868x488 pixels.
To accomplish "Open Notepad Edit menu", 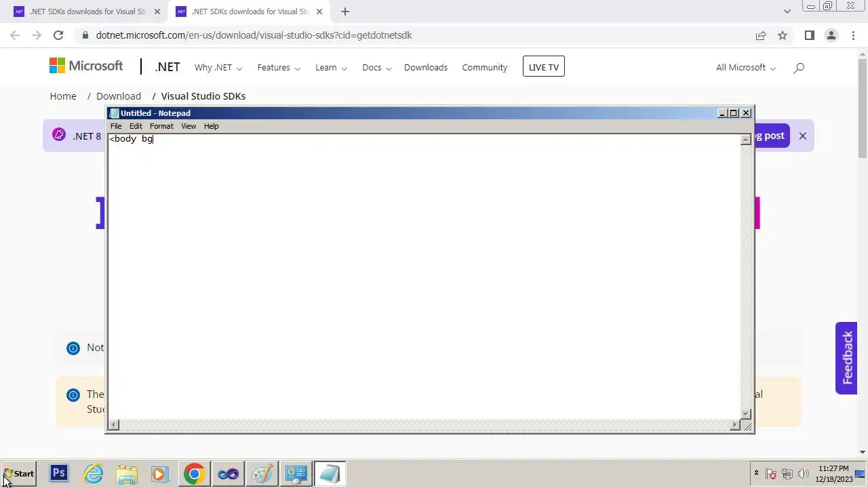I will tap(136, 126).
